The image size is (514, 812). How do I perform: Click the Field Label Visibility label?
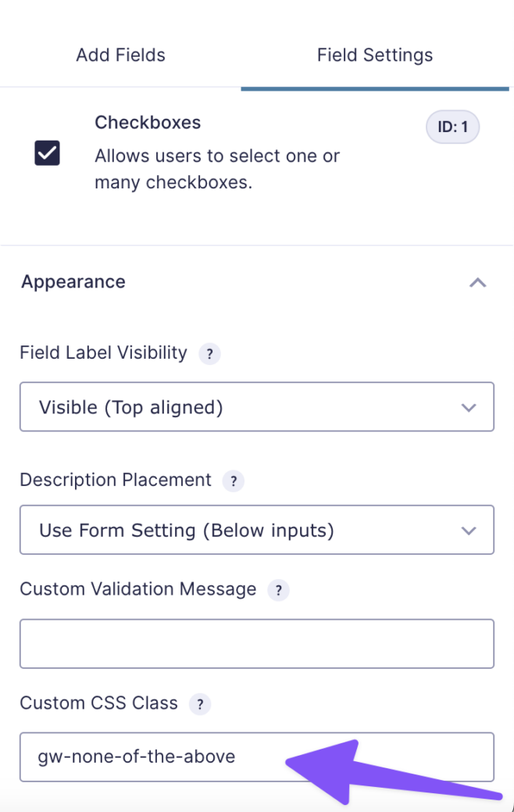point(104,352)
